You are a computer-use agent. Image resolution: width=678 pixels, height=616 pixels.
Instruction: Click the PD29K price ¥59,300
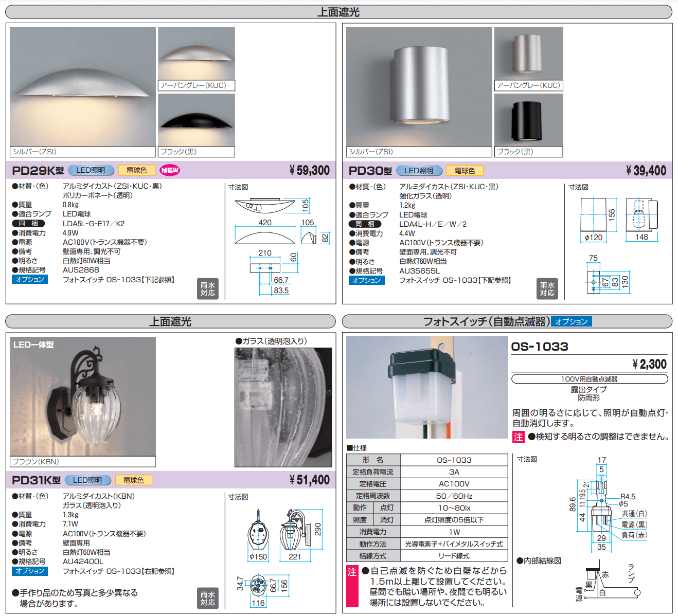tap(309, 170)
